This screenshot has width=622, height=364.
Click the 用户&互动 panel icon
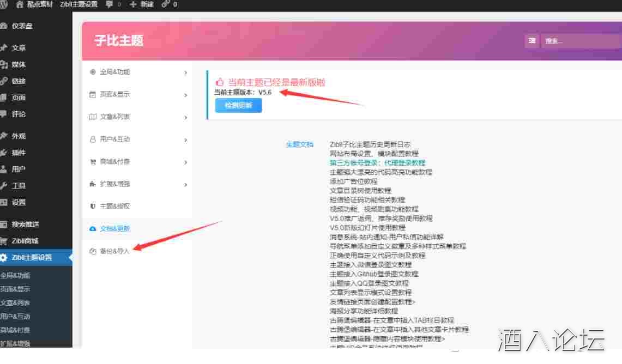[x=93, y=139]
